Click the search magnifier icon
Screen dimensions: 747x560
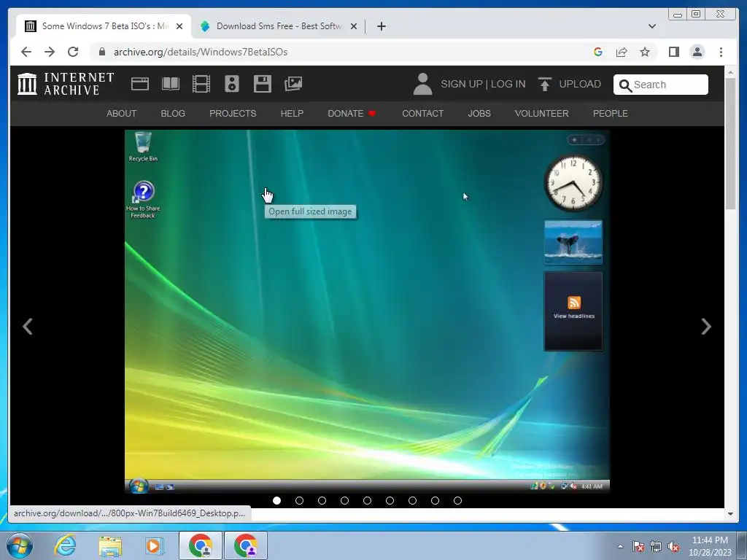[625, 85]
